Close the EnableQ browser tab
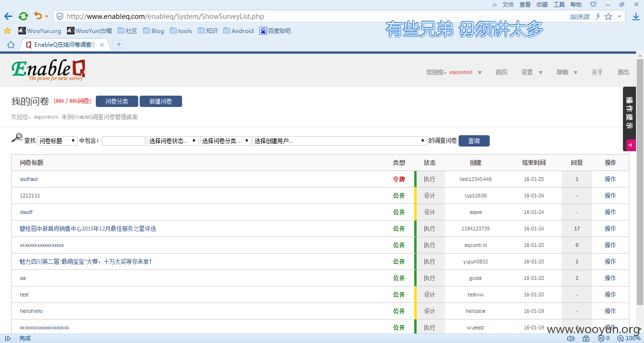Viewport: 644px width, 343px height. pos(102,45)
